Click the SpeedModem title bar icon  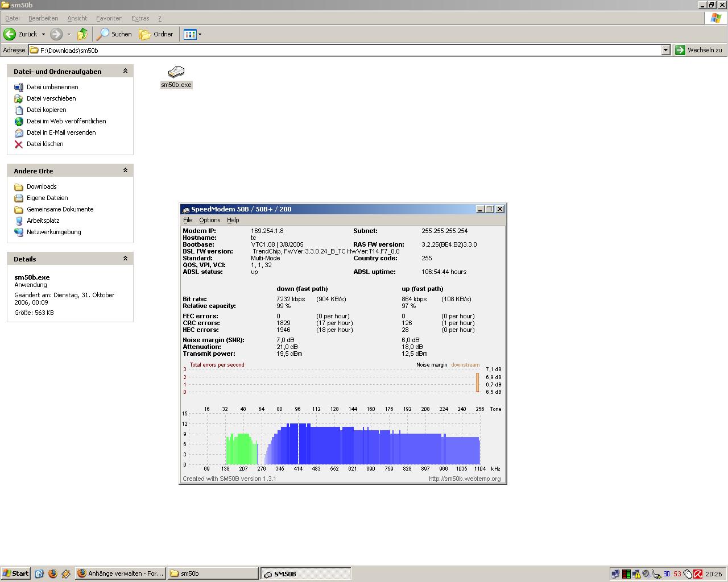click(x=185, y=209)
